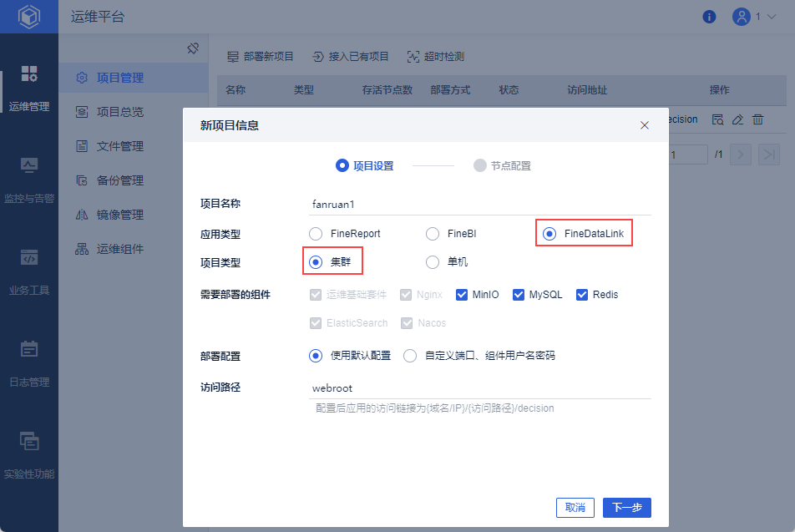This screenshot has height=532, width=795.
Task: Toggle the MySQL component checkbox
Action: coord(518,295)
